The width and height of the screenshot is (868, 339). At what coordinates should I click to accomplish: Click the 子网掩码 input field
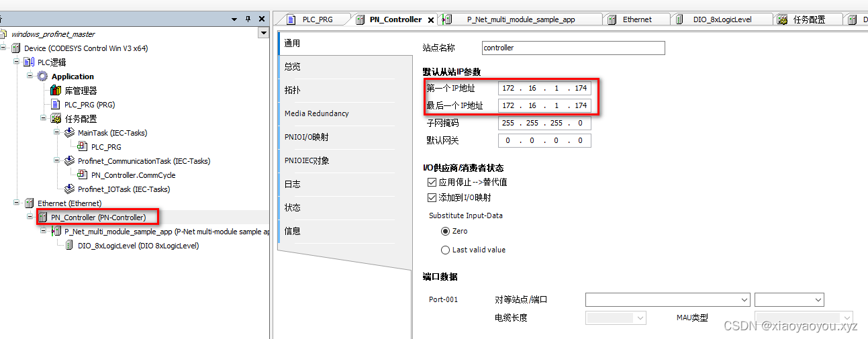pos(544,124)
